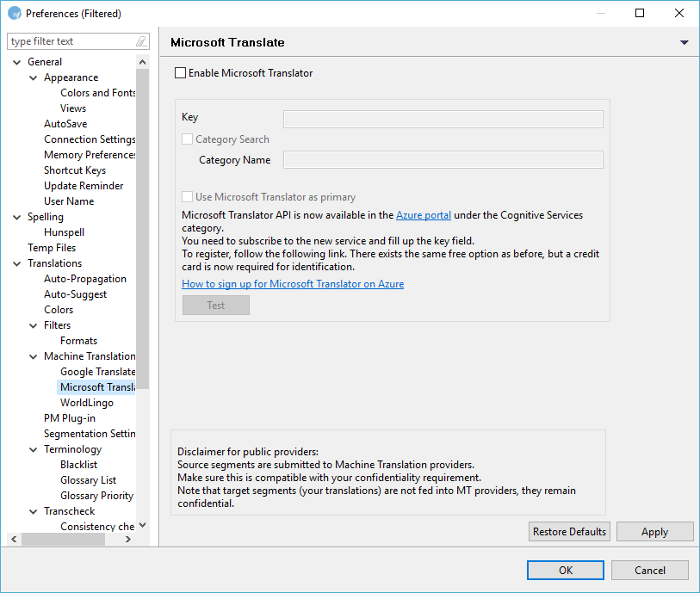This screenshot has width=700, height=593.
Task: Click the tree's vertical scrollbar down arrow
Action: coord(143,525)
